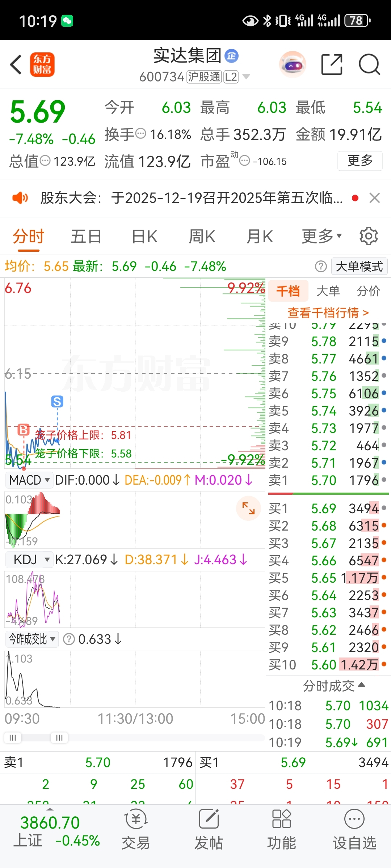
Task: Tap 笼子价格下限: 5.58 label
Action: (x=83, y=454)
